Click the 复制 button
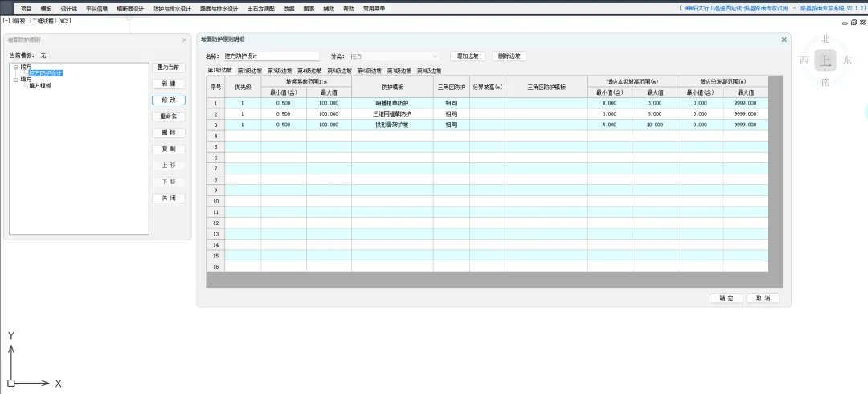The width and height of the screenshot is (868, 394). coord(169,149)
